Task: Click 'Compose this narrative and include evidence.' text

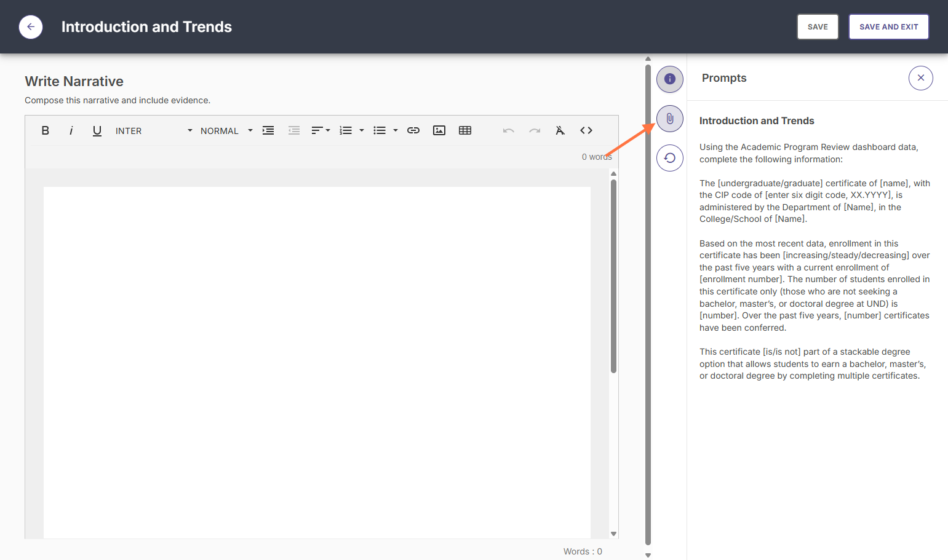Action: pos(118,100)
